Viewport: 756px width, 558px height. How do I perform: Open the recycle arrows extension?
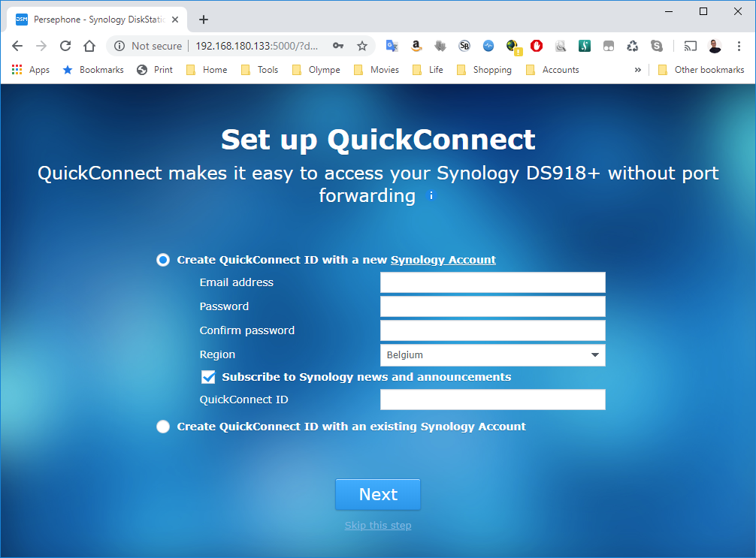point(633,46)
